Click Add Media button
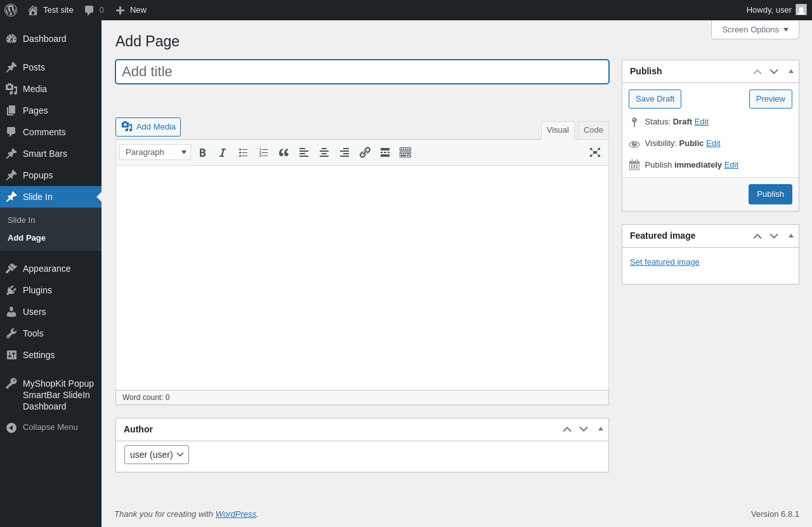This screenshot has width=812, height=527. (148, 127)
